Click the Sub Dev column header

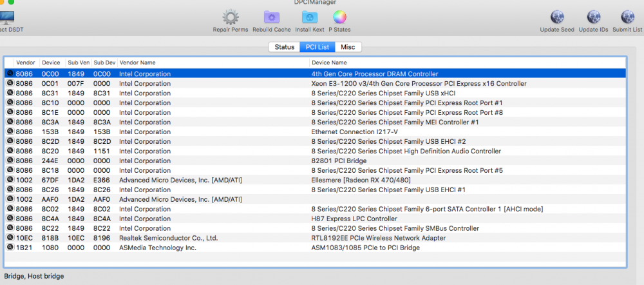[104, 63]
